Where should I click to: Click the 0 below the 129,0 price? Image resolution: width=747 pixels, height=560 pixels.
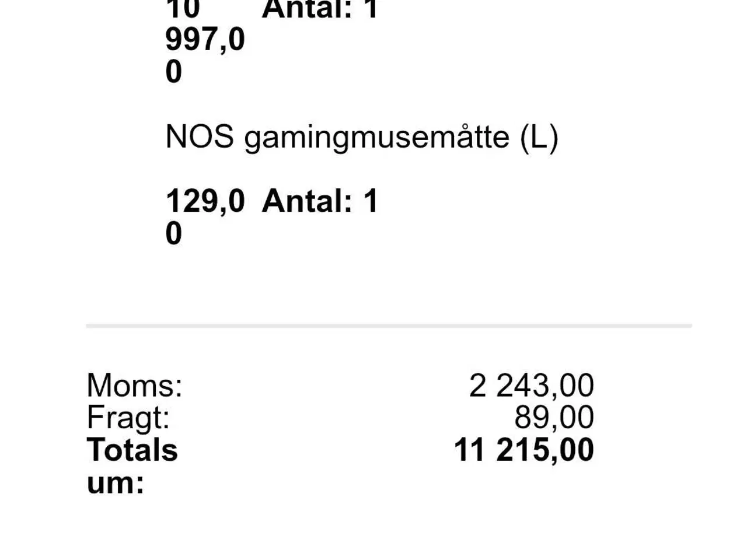pos(174,233)
